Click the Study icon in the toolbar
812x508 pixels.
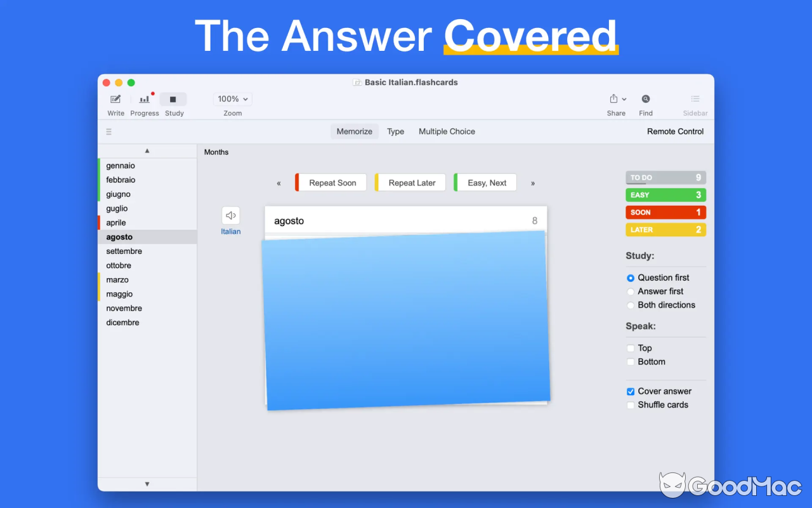pos(173,100)
